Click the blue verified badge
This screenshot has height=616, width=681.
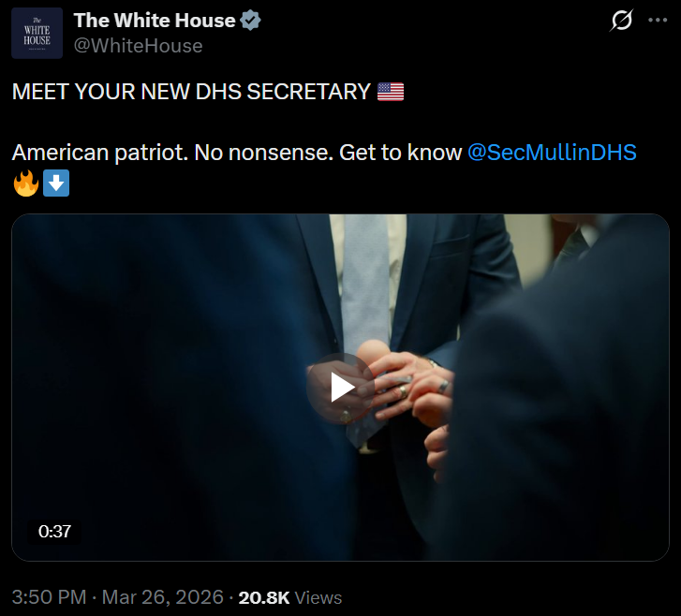click(251, 20)
